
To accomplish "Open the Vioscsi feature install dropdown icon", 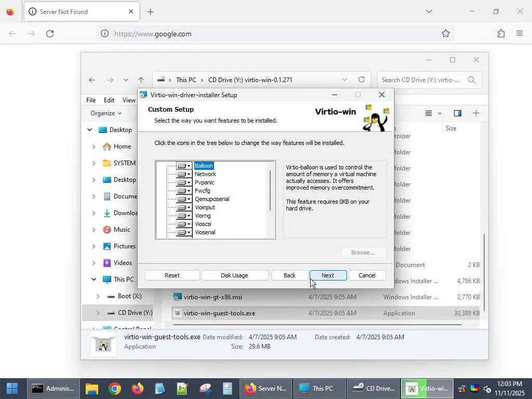I will [184, 224].
